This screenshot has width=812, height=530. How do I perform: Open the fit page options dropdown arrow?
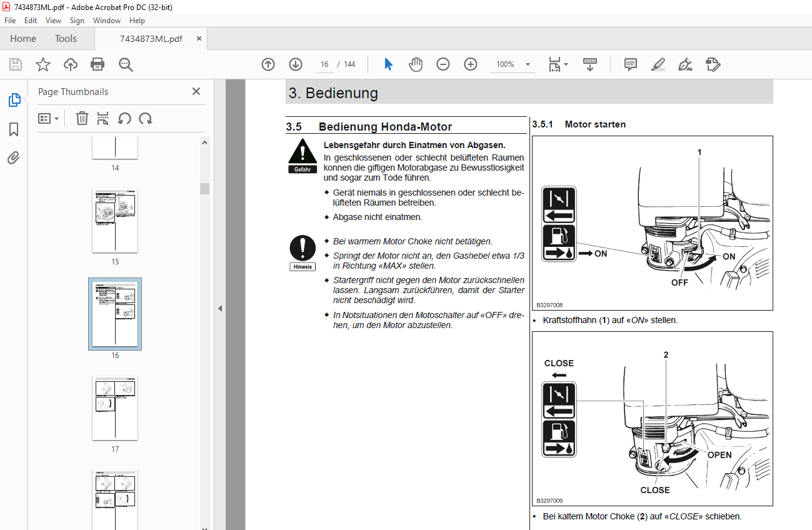click(x=566, y=64)
